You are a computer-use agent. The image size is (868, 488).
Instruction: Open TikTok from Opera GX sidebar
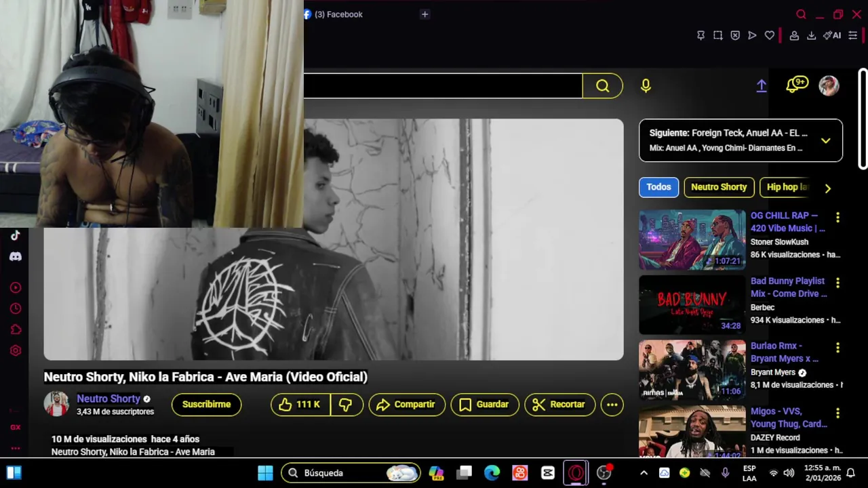(16, 235)
